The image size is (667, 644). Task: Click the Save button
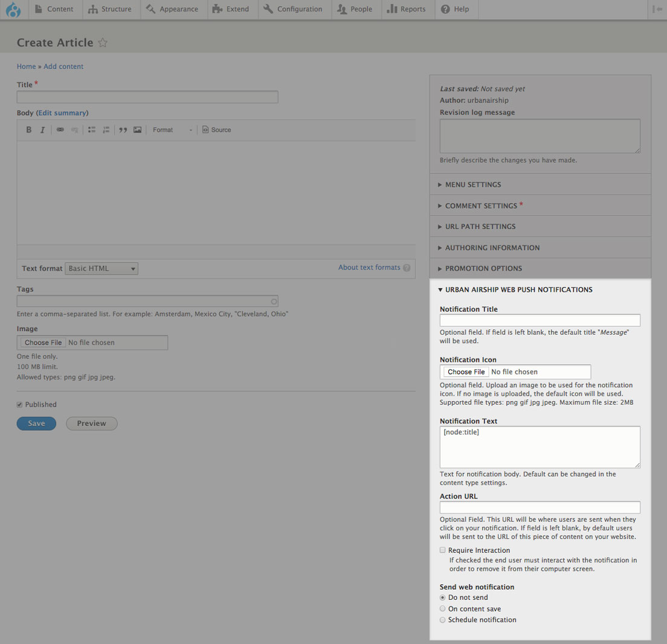(37, 423)
